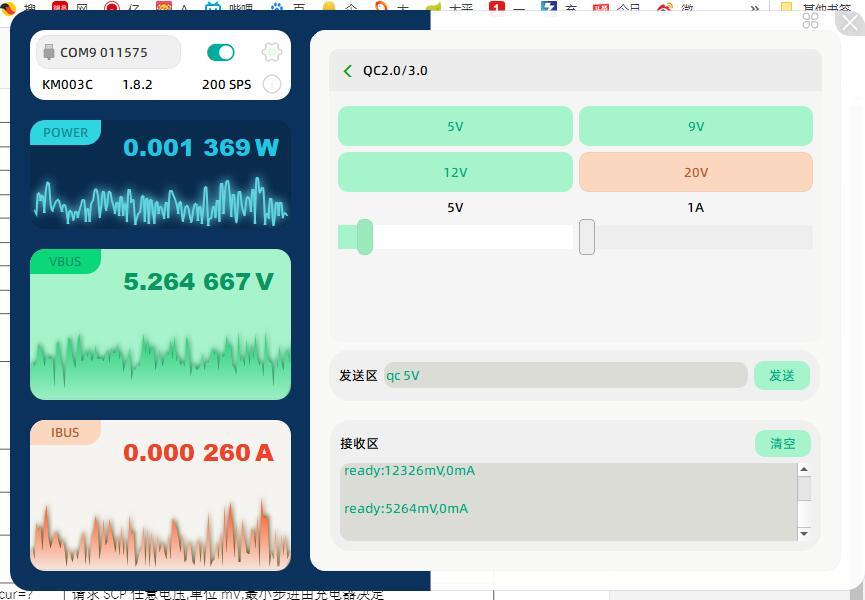Click the bilibili icon in the browser tab bar
Screen dimensions: 865x600
[213, 7]
